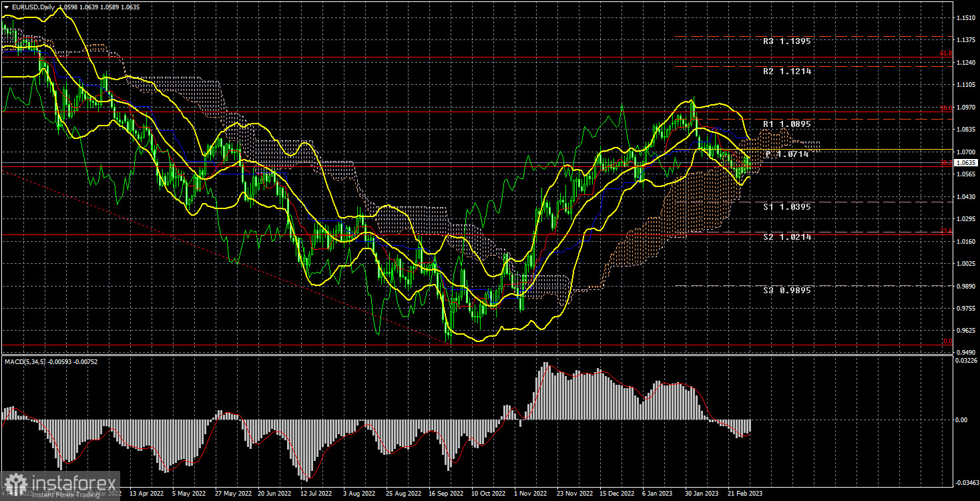The image size is (980, 501).
Task: Click the 61.8 Fibonacci level label
Action: (x=946, y=53)
